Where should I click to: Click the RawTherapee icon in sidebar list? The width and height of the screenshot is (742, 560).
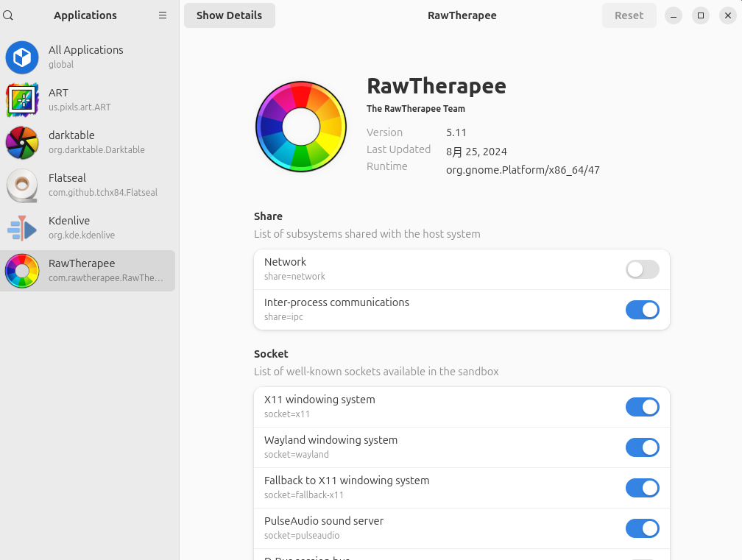coord(22,271)
